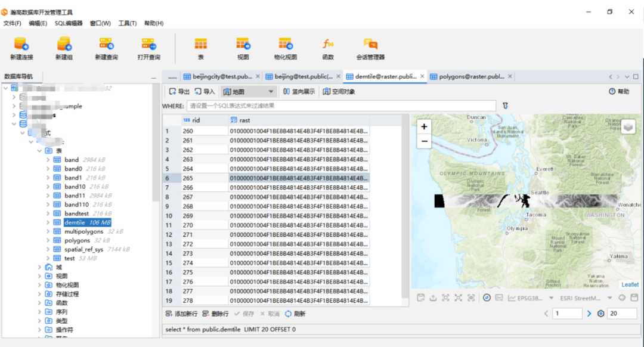The height and width of the screenshot is (347, 644).
Task: Click the save icon at map toolbar right end
Action: [x=634, y=298]
